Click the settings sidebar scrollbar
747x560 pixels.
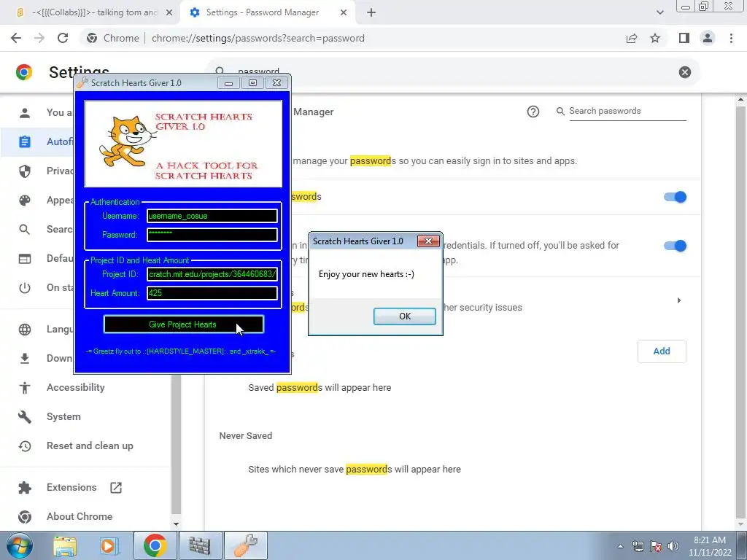point(176,443)
